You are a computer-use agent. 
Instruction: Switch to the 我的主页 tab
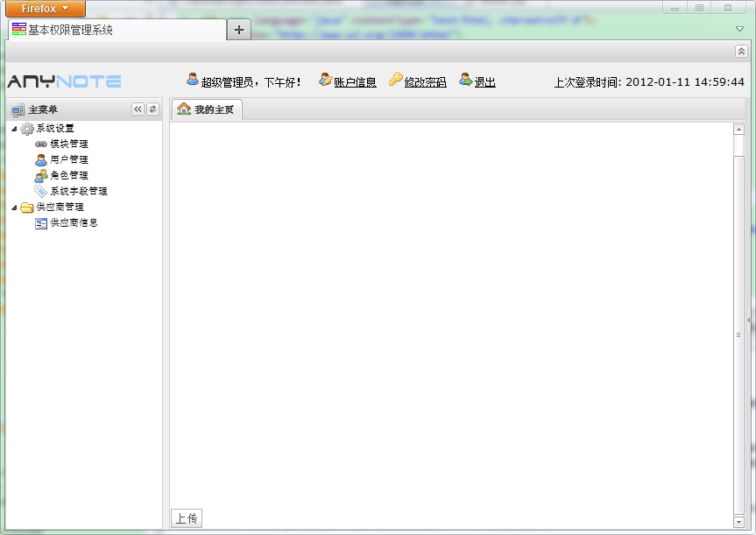tap(208, 110)
